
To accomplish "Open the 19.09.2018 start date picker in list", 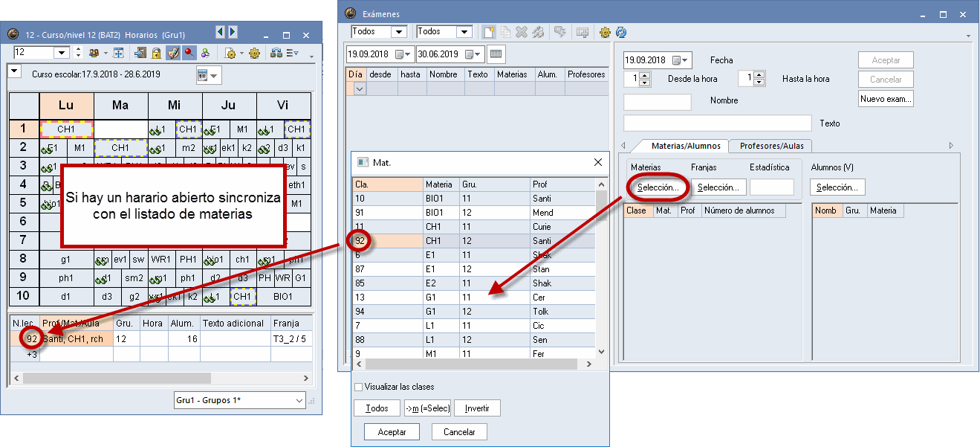I will [403, 54].
